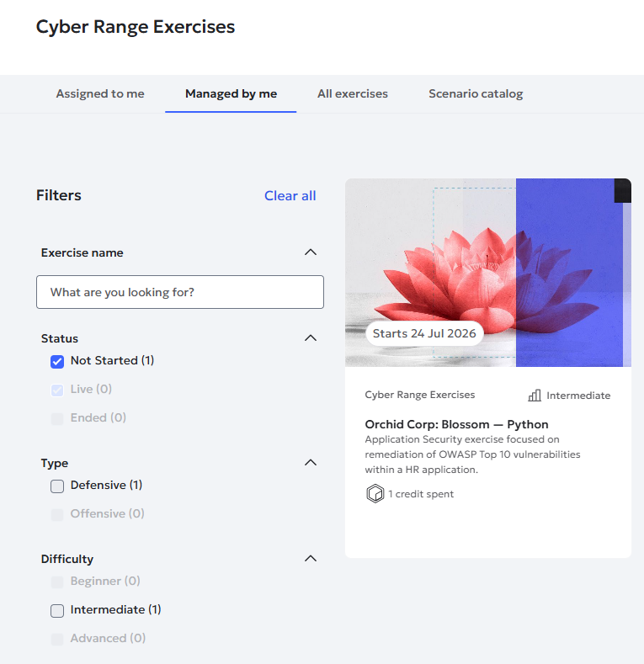Open Orchid Corp: Blossom — Python exercise

click(x=457, y=424)
